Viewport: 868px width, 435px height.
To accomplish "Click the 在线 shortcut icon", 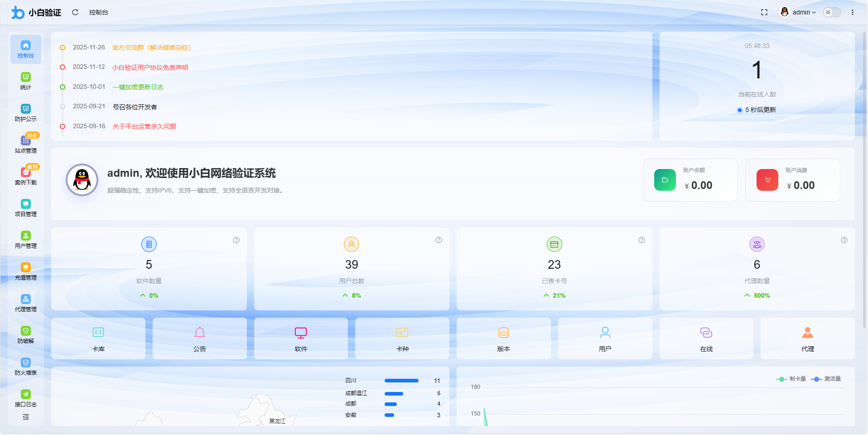I will coord(706,338).
